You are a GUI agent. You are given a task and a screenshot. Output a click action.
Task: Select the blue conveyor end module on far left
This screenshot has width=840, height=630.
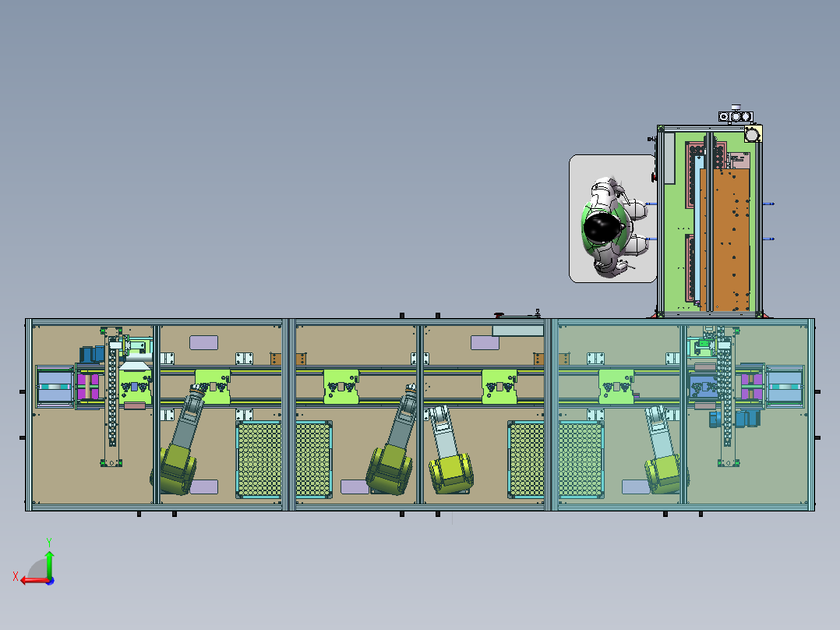tap(55, 387)
